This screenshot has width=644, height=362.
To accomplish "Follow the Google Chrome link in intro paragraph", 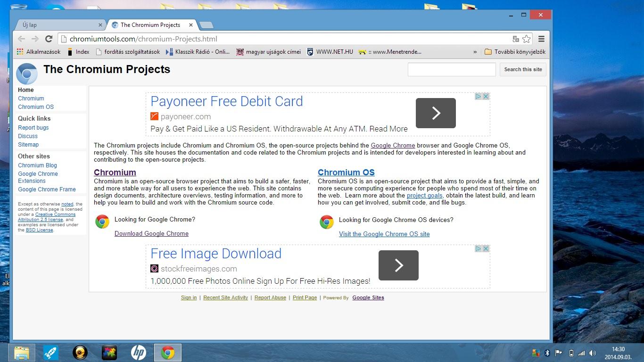I will [393, 146].
